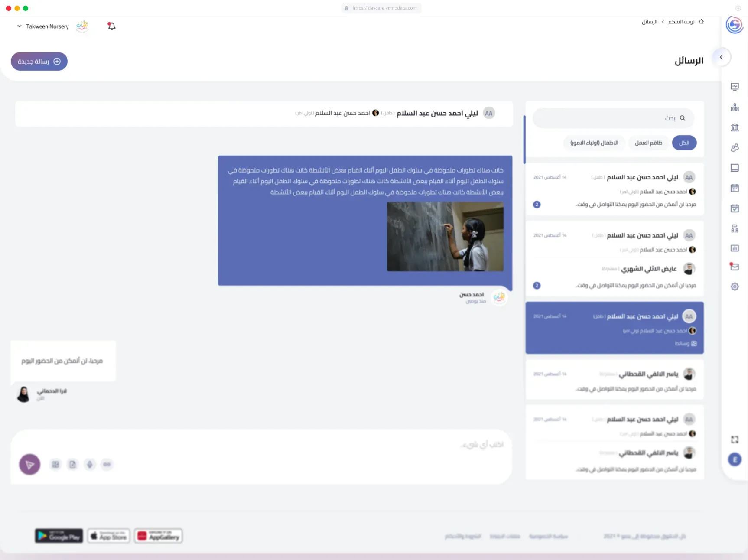Select the الكل filter tab
Image resolution: width=748 pixels, height=560 pixels.
684,143
